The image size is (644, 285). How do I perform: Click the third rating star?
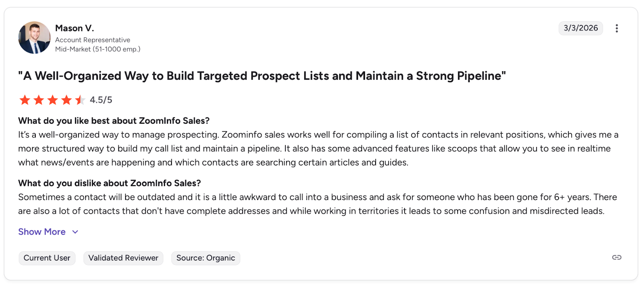pos(53,100)
